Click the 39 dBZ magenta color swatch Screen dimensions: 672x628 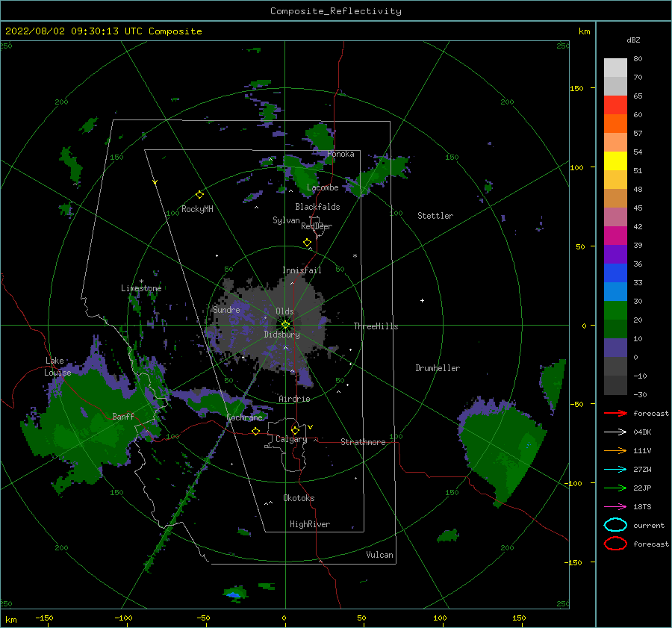point(615,236)
